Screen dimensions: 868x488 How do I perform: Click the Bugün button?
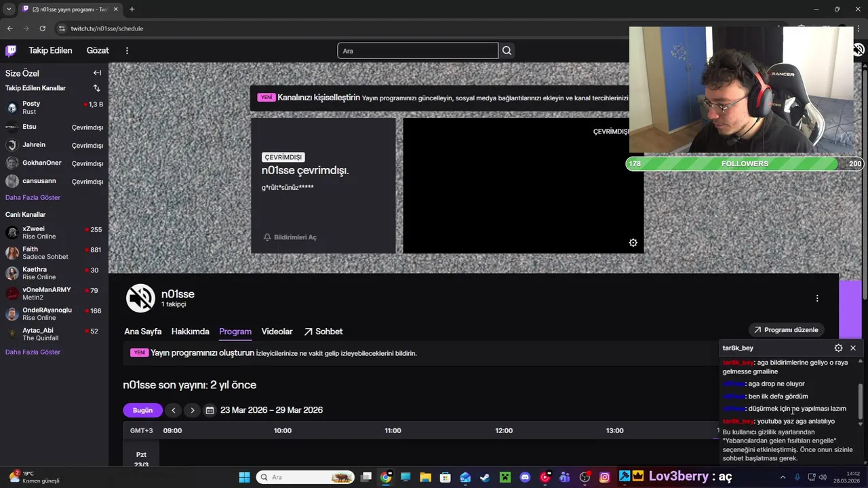142,410
